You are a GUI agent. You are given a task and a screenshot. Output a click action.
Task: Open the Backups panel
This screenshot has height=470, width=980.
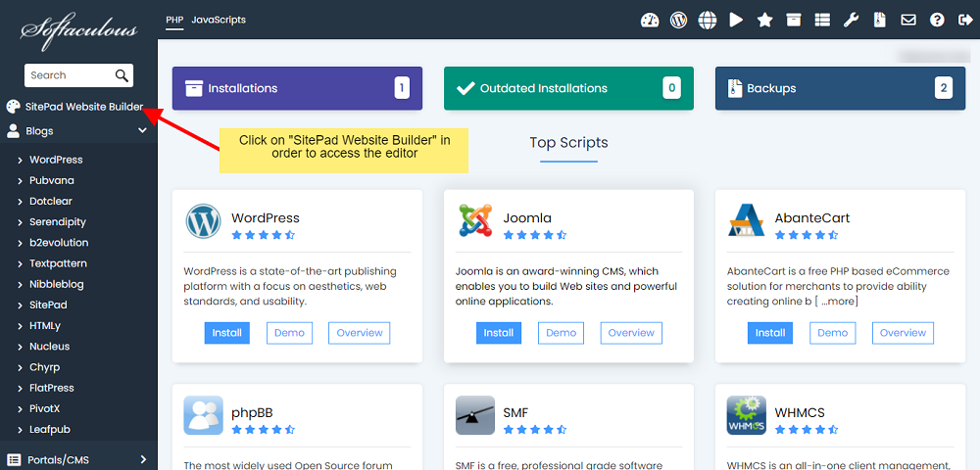[x=840, y=89]
